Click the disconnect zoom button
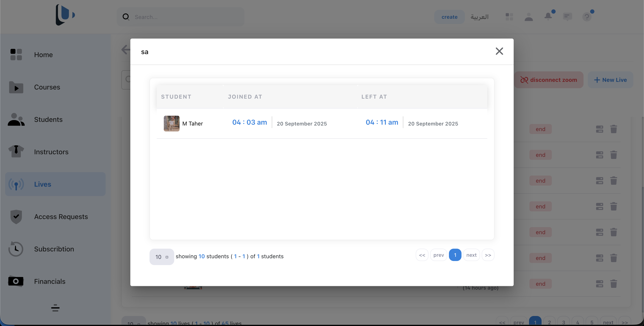This screenshot has height=326, width=644. coord(549,80)
